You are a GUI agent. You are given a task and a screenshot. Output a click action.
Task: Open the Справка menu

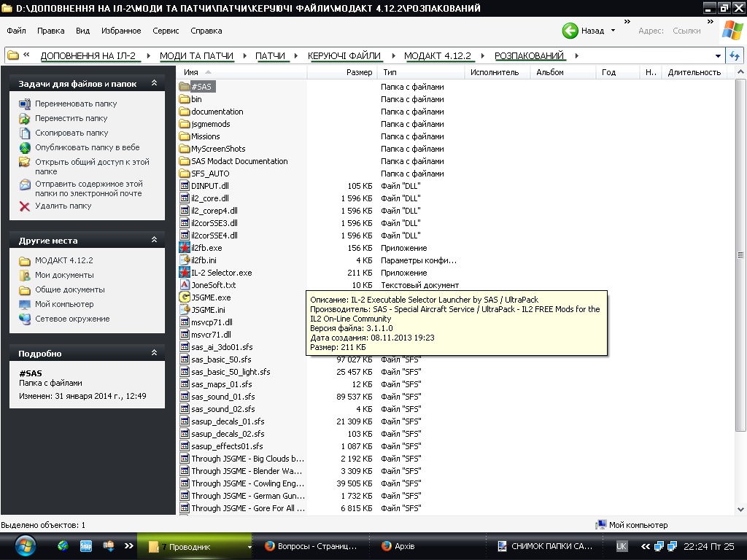[x=206, y=31]
